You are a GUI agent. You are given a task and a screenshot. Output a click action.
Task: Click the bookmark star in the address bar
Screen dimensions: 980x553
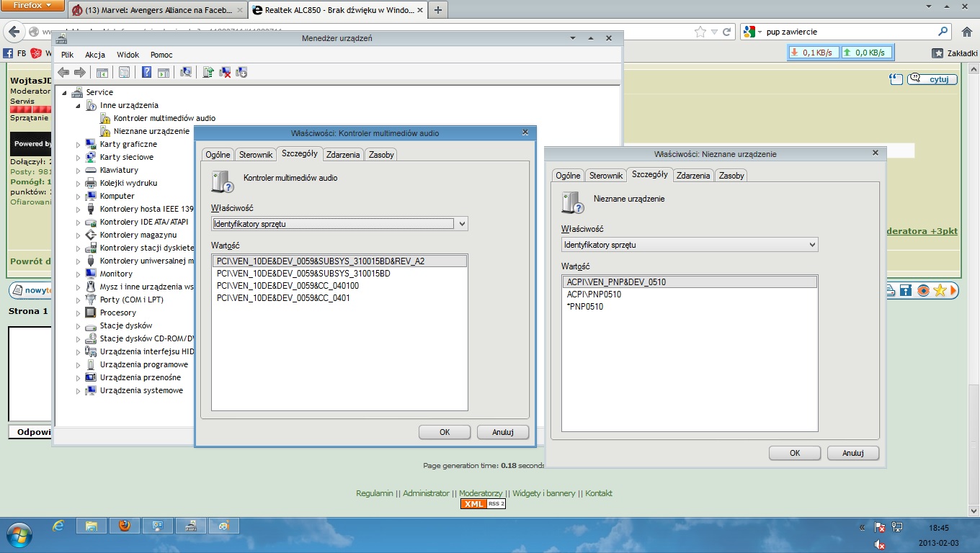tap(700, 32)
